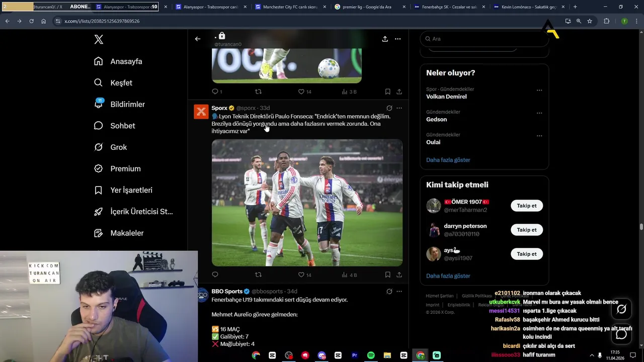Reload the page with browser refresh
The image size is (644, 362).
tap(31, 21)
